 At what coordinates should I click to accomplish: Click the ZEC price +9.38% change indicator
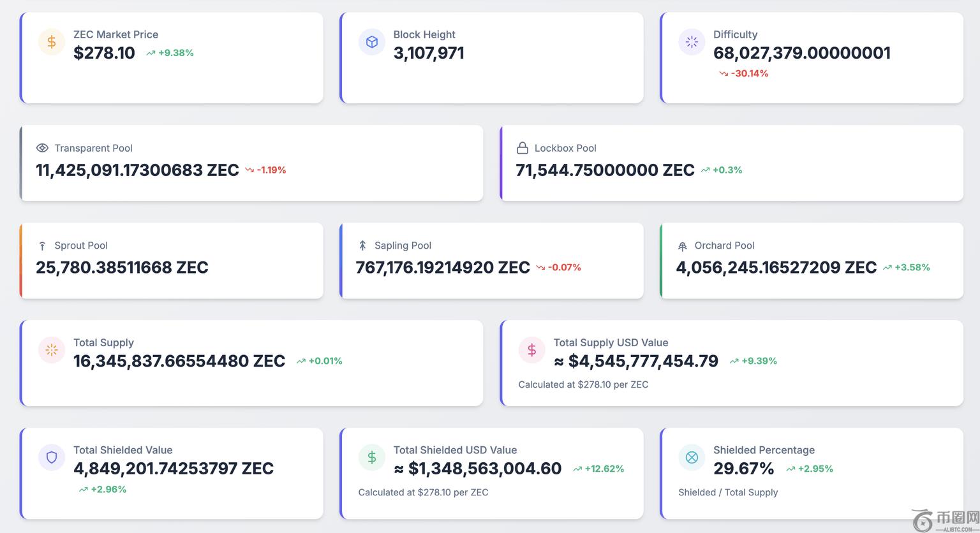[x=170, y=53]
